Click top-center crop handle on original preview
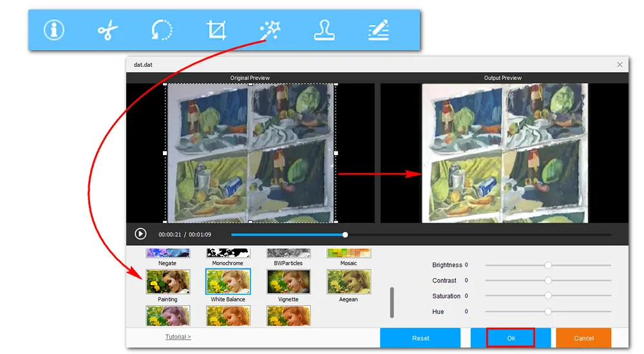644x354 pixels. coord(251,84)
